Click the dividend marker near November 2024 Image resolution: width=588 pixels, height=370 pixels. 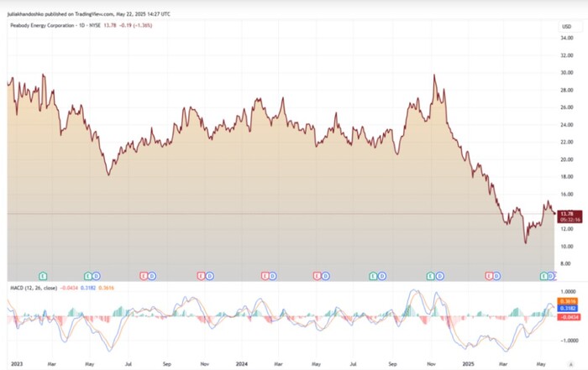(x=438, y=275)
